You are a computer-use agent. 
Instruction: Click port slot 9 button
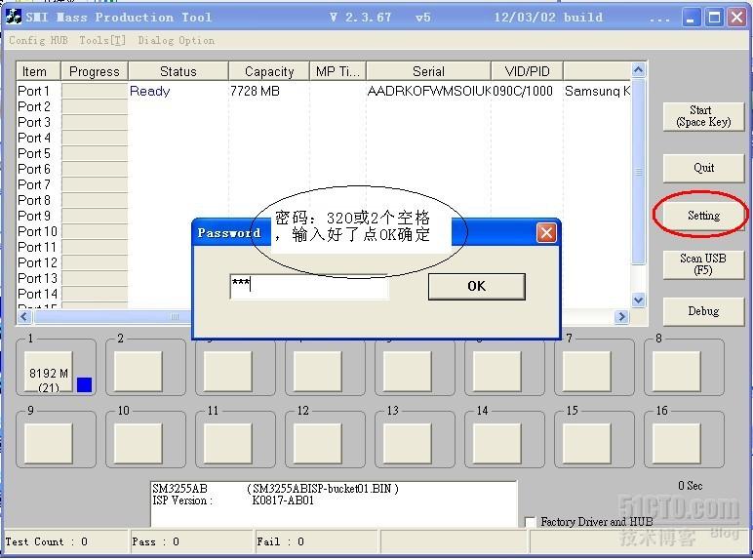point(49,443)
